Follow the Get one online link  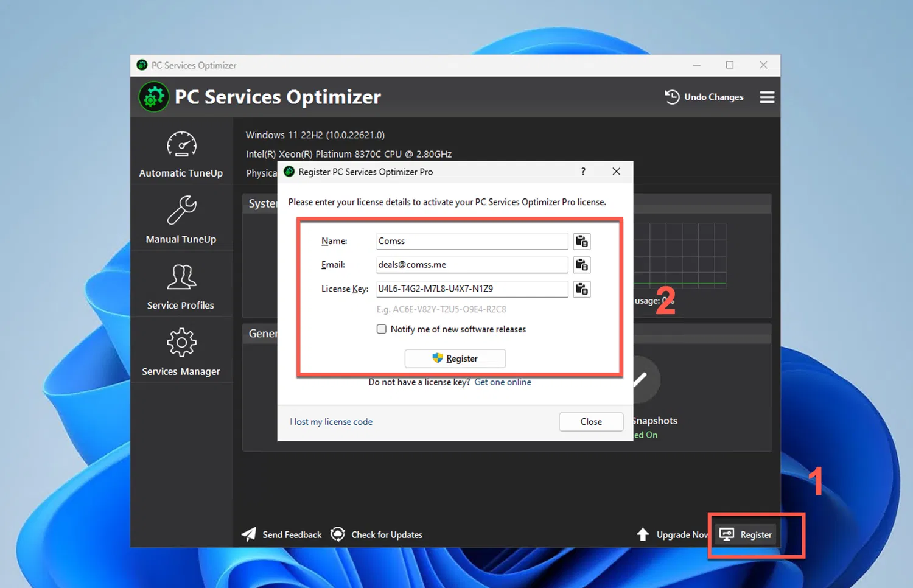[503, 382]
